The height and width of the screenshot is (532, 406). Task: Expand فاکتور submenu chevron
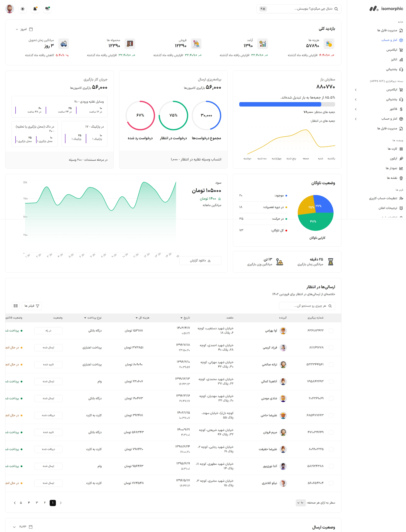pos(356,109)
